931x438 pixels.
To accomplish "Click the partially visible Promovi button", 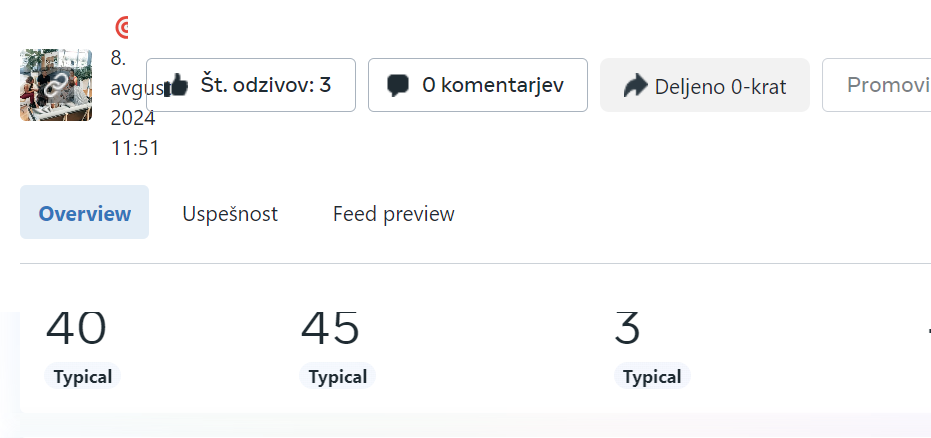I will tap(877, 85).
